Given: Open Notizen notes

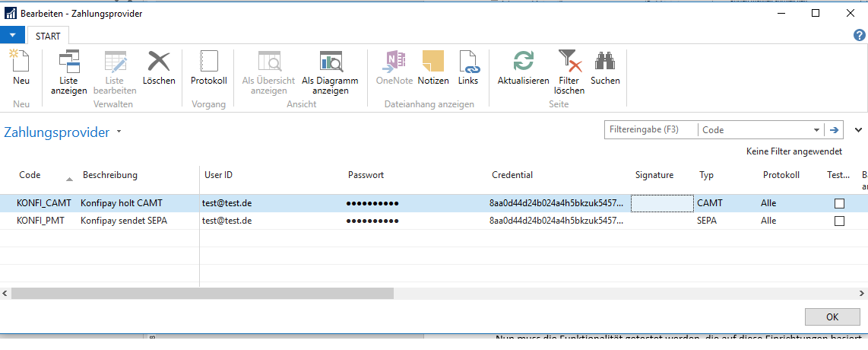Looking at the screenshot, I should point(433,68).
